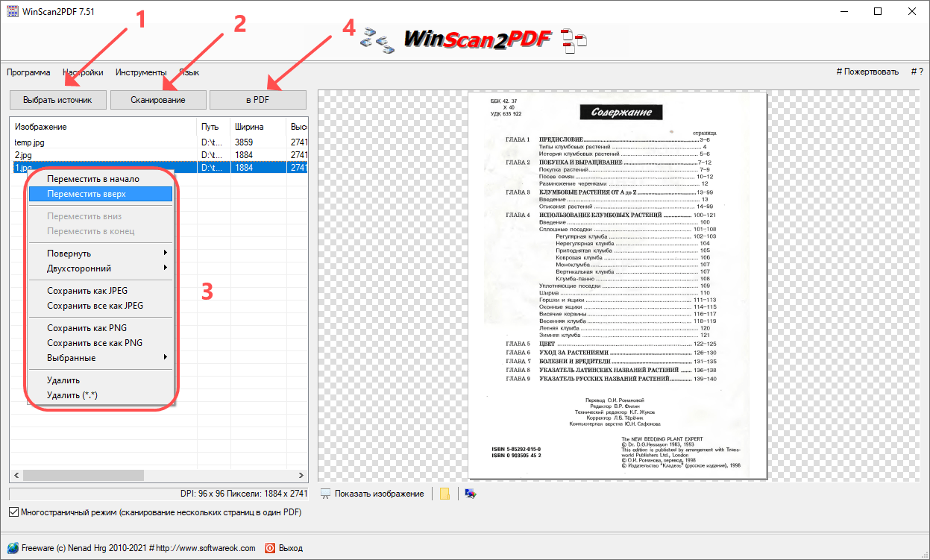Click the Показать изображение label

click(x=379, y=494)
